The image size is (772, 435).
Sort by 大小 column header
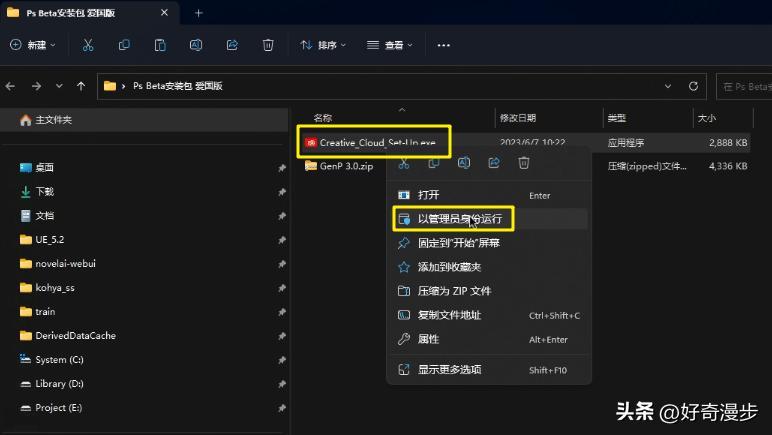click(707, 118)
